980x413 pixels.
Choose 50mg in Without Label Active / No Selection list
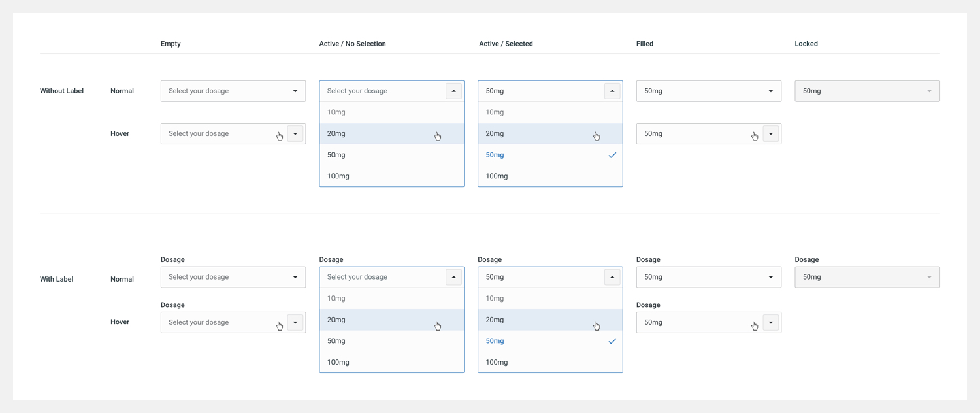[x=392, y=155]
